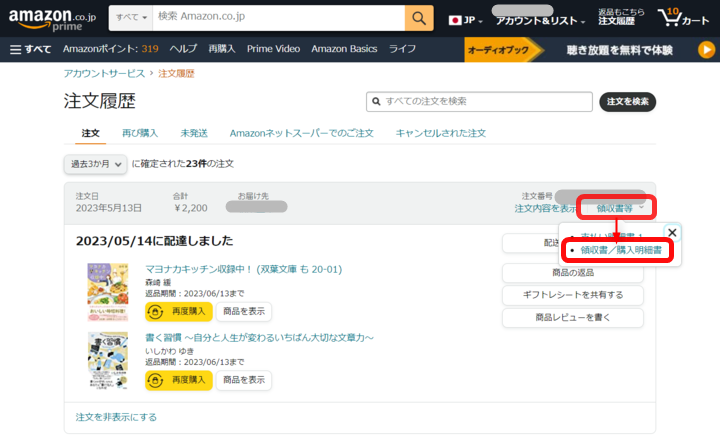
Task: Expand the アカウント&リスト dropdown
Action: (540, 21)
